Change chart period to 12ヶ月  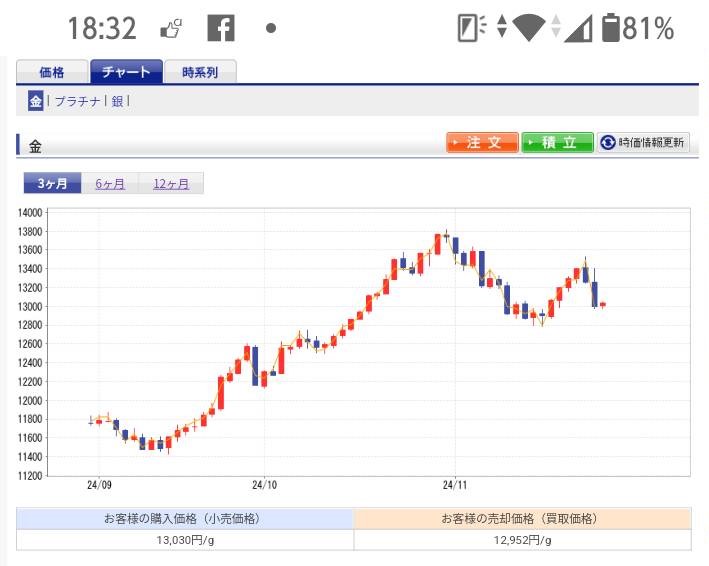coord(170,183)
